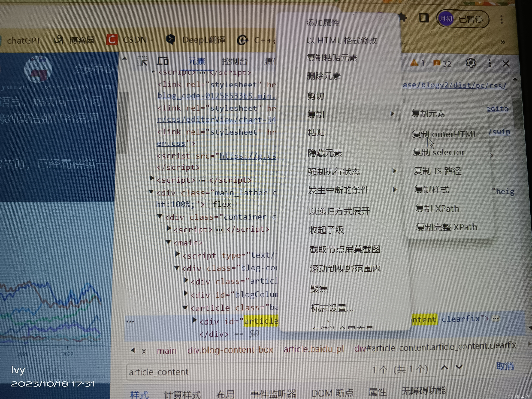Select article.baidu_pl in the breadcrumb
The height and width of the screenshot is (399, 532).
tap(314, 349)
